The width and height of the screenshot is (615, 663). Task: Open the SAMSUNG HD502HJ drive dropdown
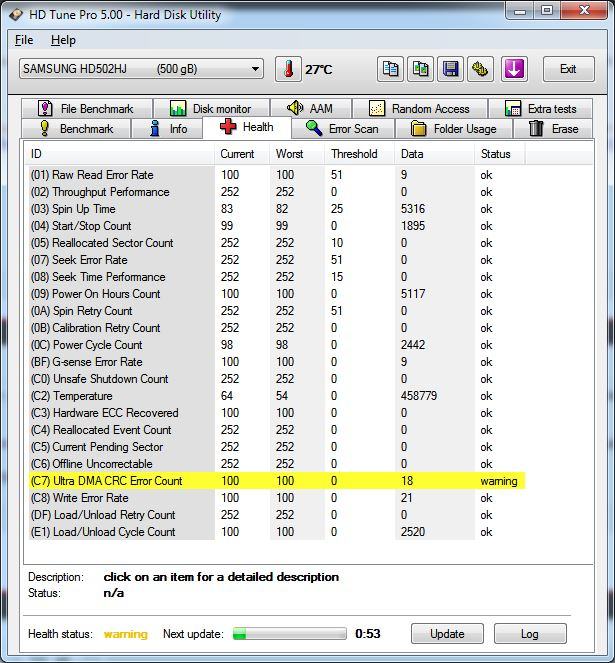(141, 69)
